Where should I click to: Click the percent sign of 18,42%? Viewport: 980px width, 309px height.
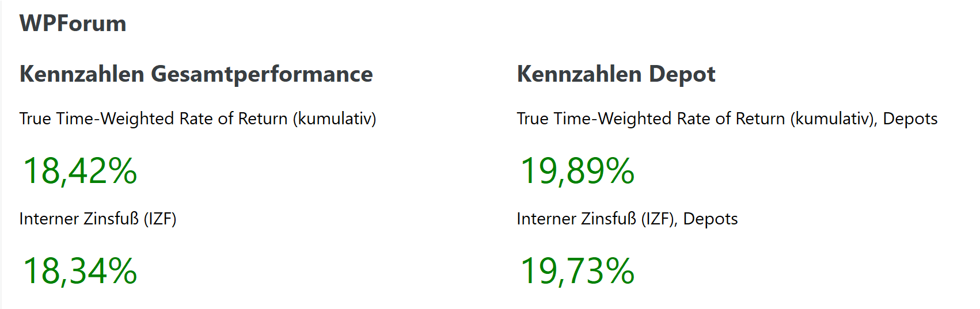click(x=122, y=171)
